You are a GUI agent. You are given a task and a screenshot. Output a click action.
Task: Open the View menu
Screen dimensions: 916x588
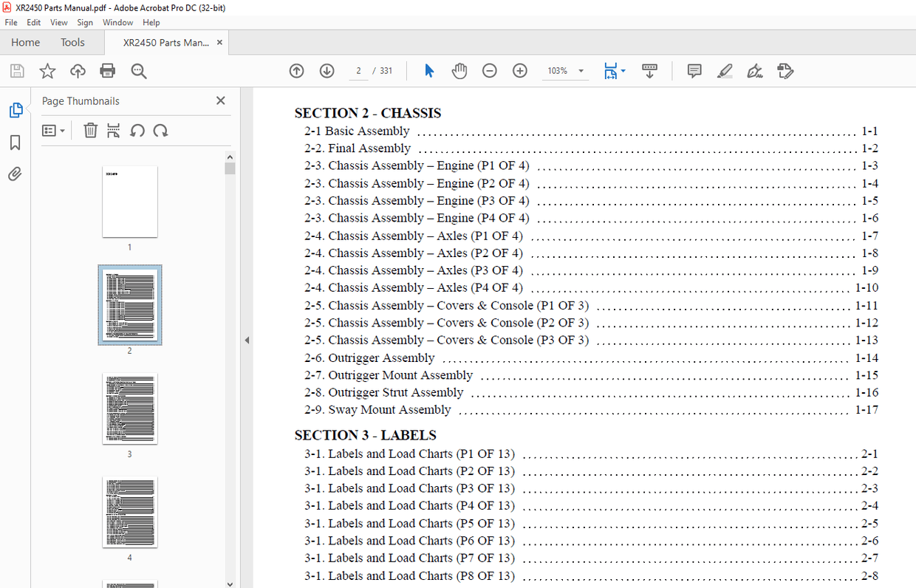[59, 23]
